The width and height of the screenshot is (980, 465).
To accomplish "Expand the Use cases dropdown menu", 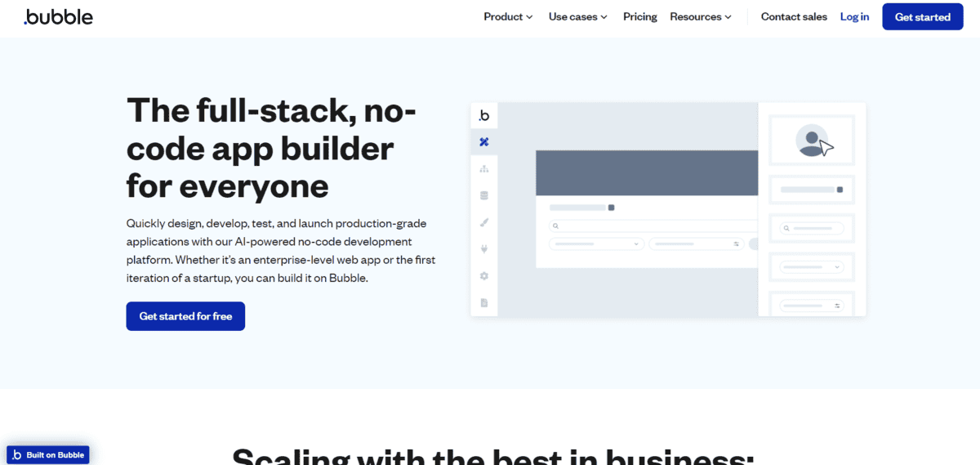I will [577, 16].
